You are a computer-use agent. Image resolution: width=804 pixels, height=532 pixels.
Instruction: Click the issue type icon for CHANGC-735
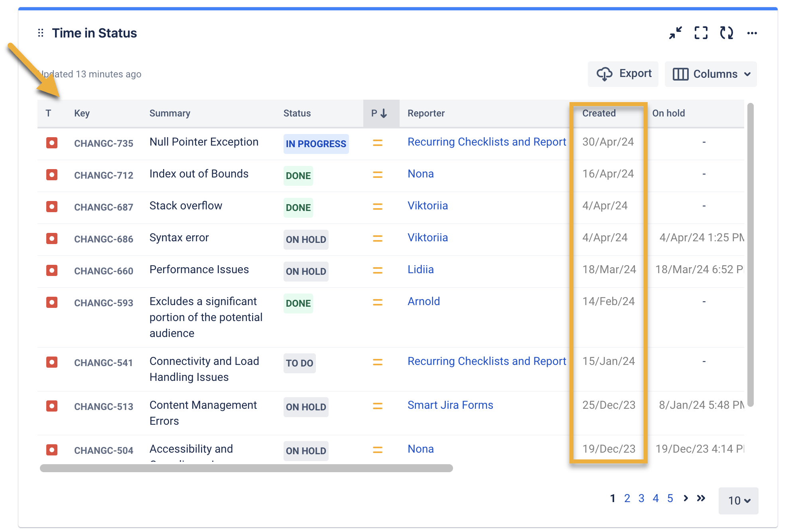(52, 143)
